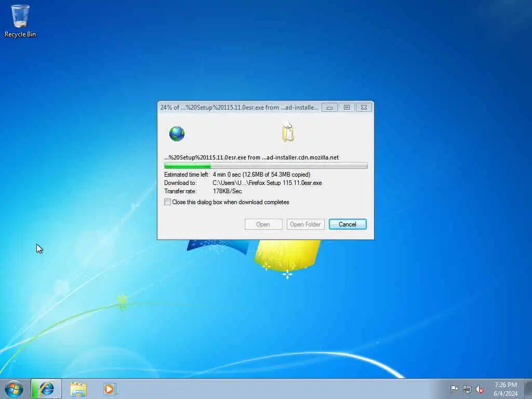Click the dialog title bar reading 24% of
The image size is (532, 399).
[x=239, y=108]
